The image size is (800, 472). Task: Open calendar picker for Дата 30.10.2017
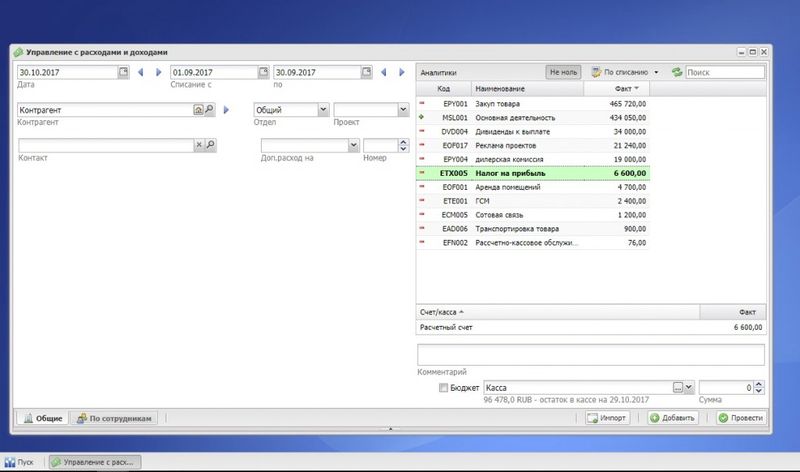tap(123, 72)
